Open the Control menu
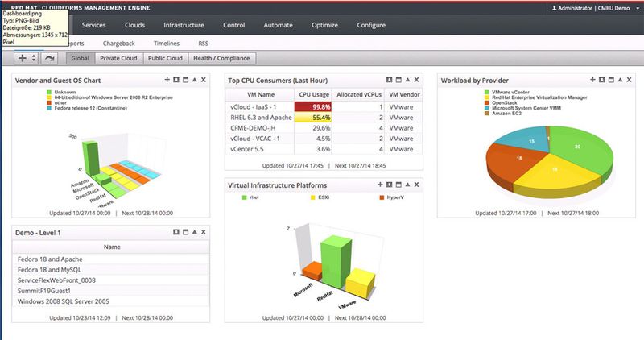This screenshot has width=644, height=340. click(234, 25)
